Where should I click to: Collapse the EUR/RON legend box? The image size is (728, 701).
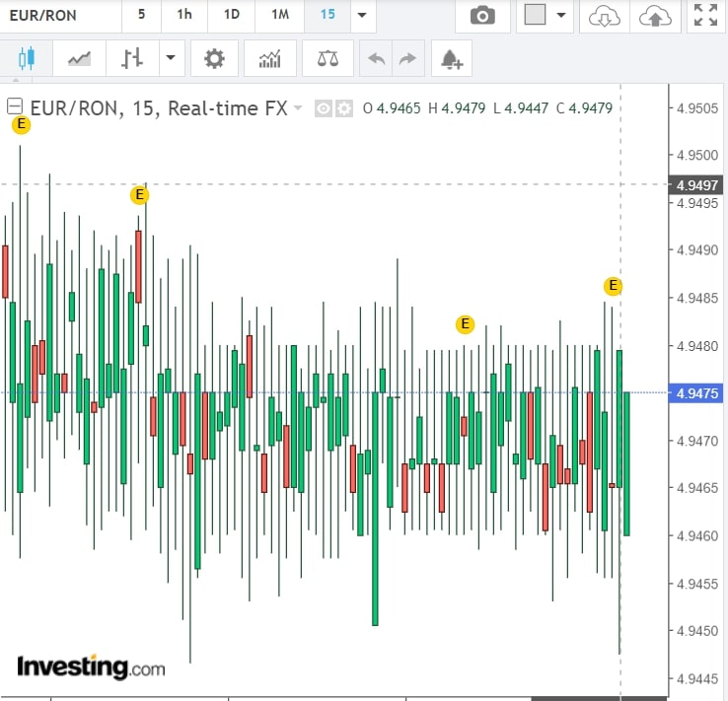tap(15, 107)
